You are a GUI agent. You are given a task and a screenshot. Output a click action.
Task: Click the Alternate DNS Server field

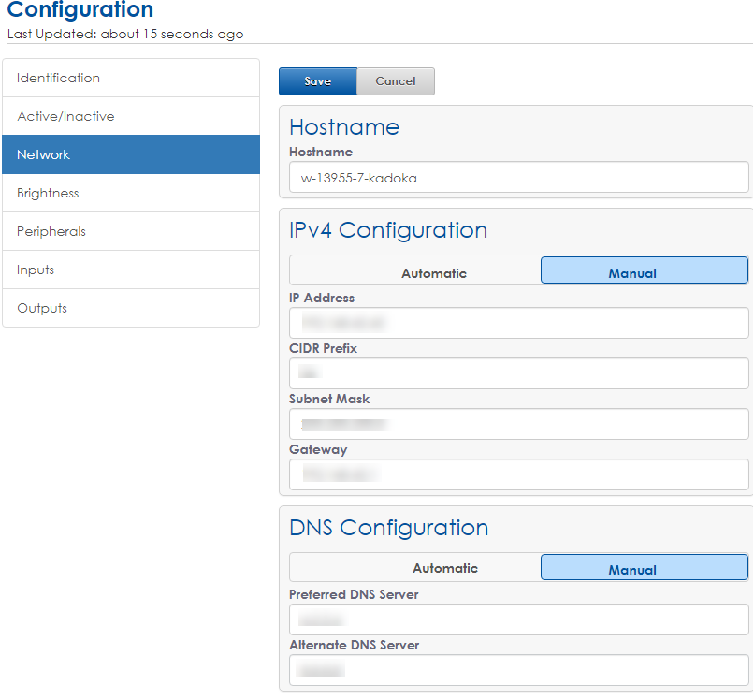(x=518, y=670)
